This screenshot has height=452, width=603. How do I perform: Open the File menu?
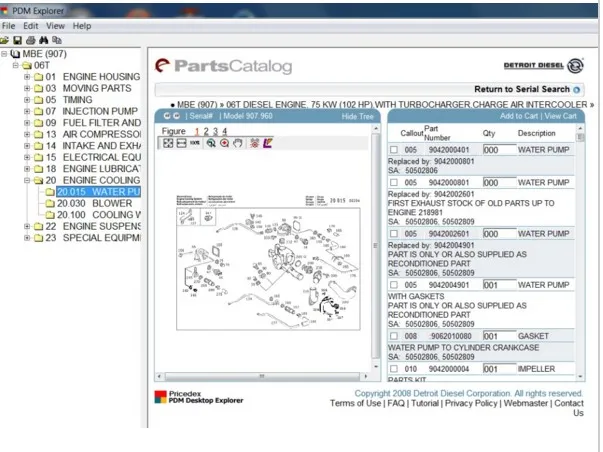[x=8, y=26]
